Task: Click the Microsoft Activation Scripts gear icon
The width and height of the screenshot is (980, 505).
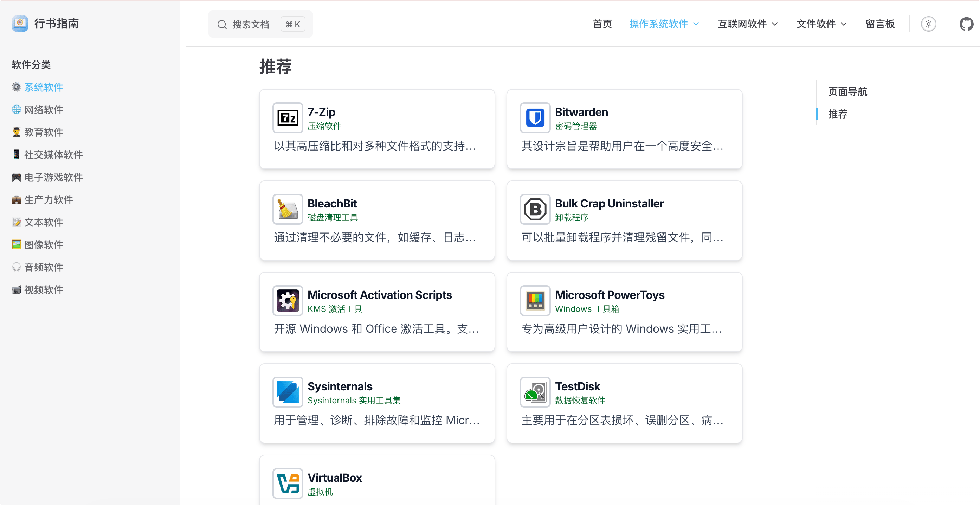Action: [287, 300]
